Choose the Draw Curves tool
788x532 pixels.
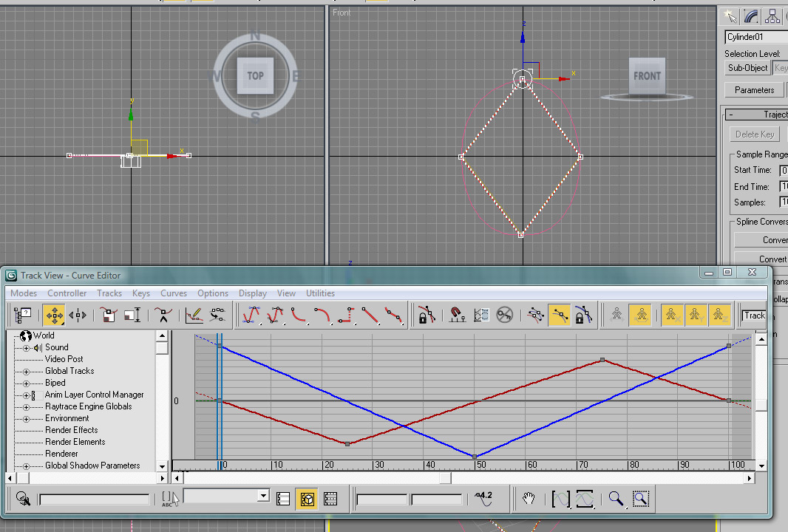point(194,316)
